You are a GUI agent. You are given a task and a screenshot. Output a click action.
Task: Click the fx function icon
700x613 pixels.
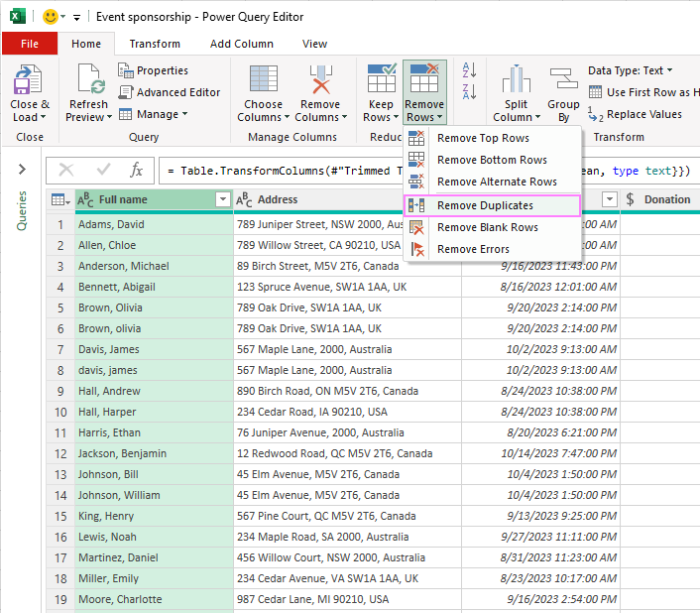click(x=136, y=170)
